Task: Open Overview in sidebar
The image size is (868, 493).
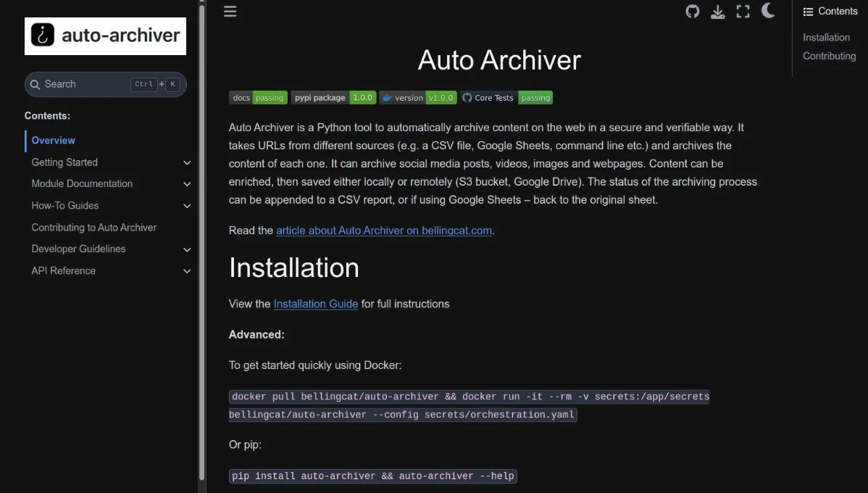Action: [x=53, y=141]
